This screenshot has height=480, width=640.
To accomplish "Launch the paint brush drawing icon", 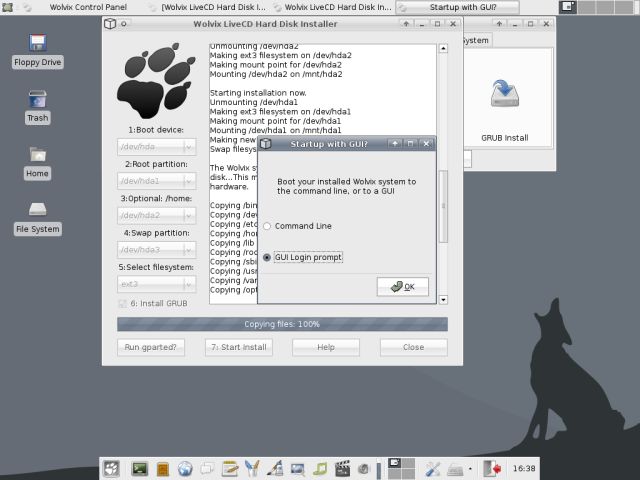I will (x=275, y=469).
